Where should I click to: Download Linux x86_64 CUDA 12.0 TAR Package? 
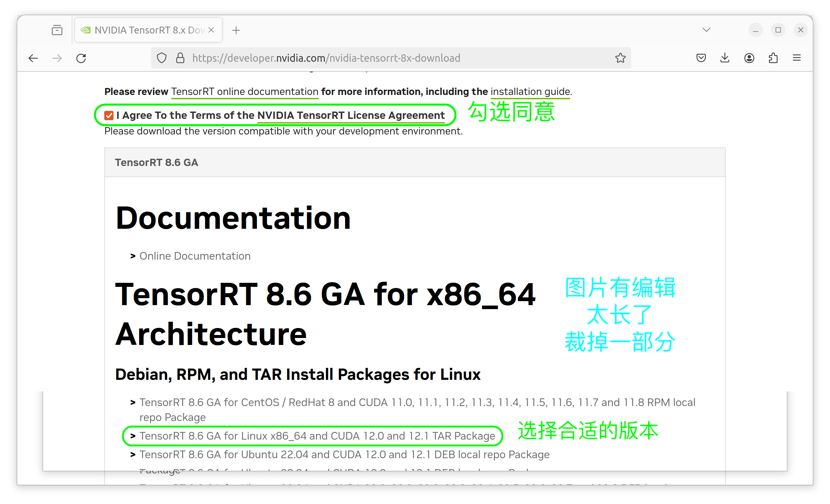[x=317, y=436]
